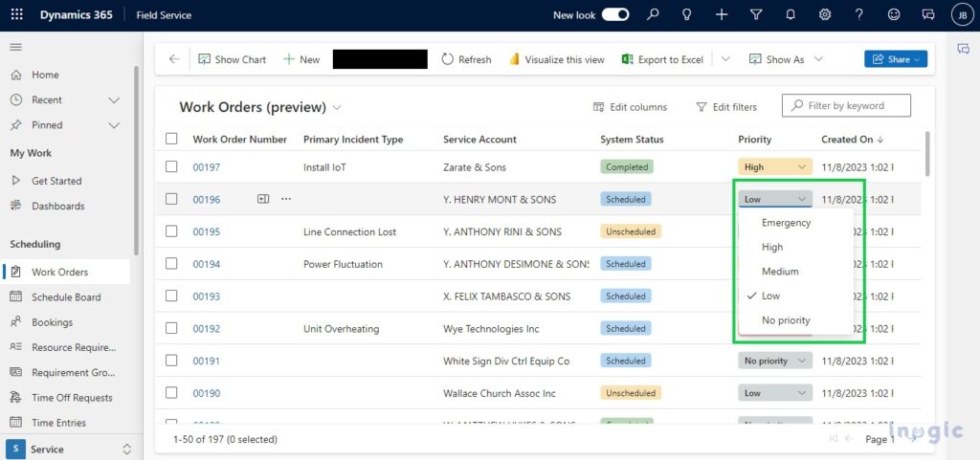Click the search magnifier icon in header
The height and width of the screenshot is (460, 980).
(x=653, y=14)
